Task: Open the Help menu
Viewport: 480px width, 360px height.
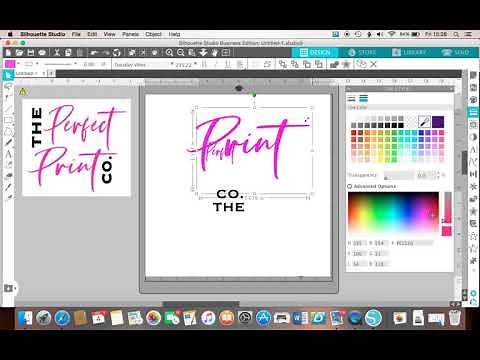Action: click(x=174, y=34)
